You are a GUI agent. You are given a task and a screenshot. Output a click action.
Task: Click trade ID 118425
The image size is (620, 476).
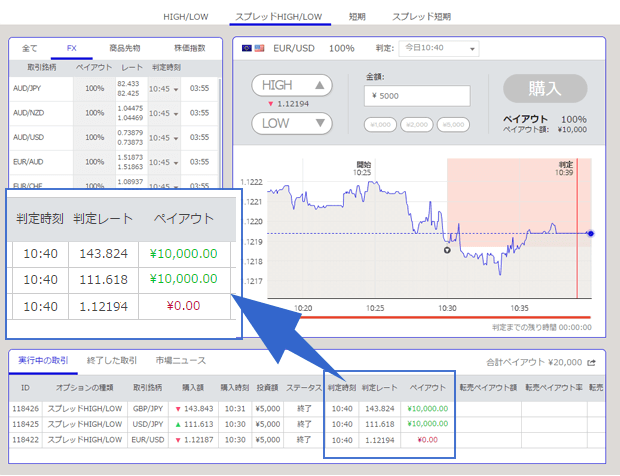pyautogui.click(x=25, y=424)
